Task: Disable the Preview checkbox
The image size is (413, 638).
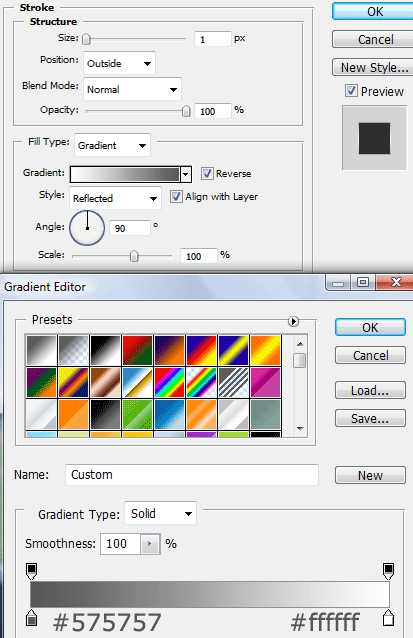Action: coord(351,90)
